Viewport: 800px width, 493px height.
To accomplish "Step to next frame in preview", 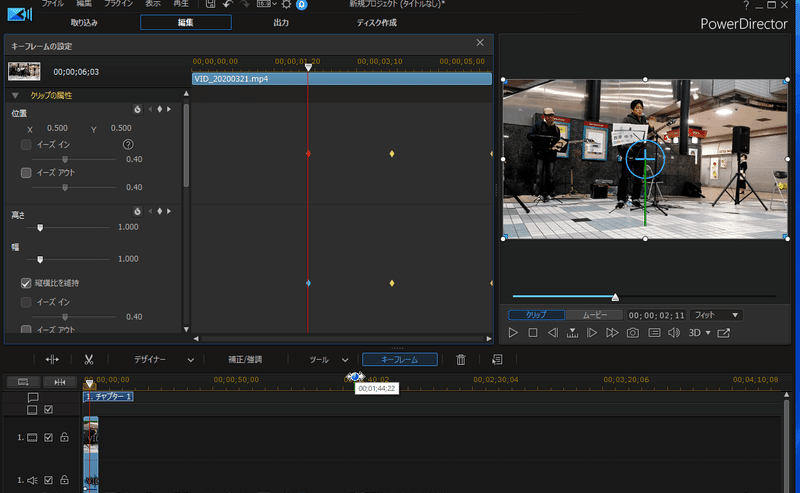I will (592, 333).
